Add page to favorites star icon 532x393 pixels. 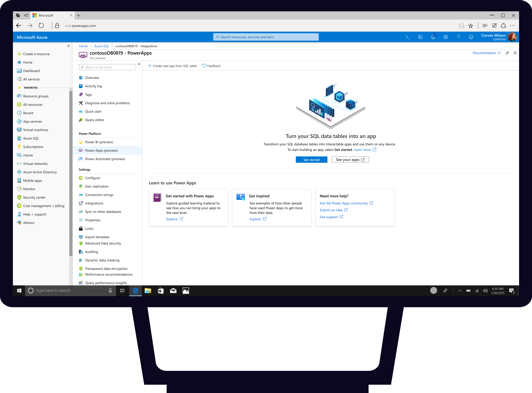[471, 26]
